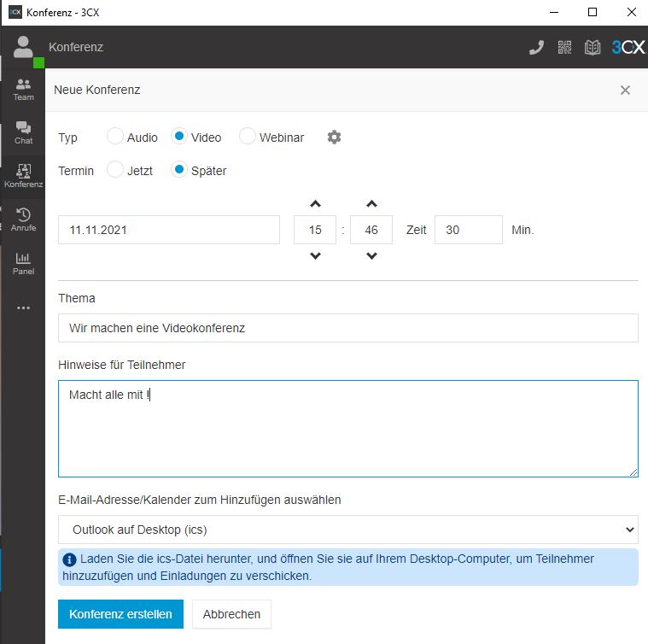
Task: Decrease the minutes with down arrow
Action: [x=371, y=256]
